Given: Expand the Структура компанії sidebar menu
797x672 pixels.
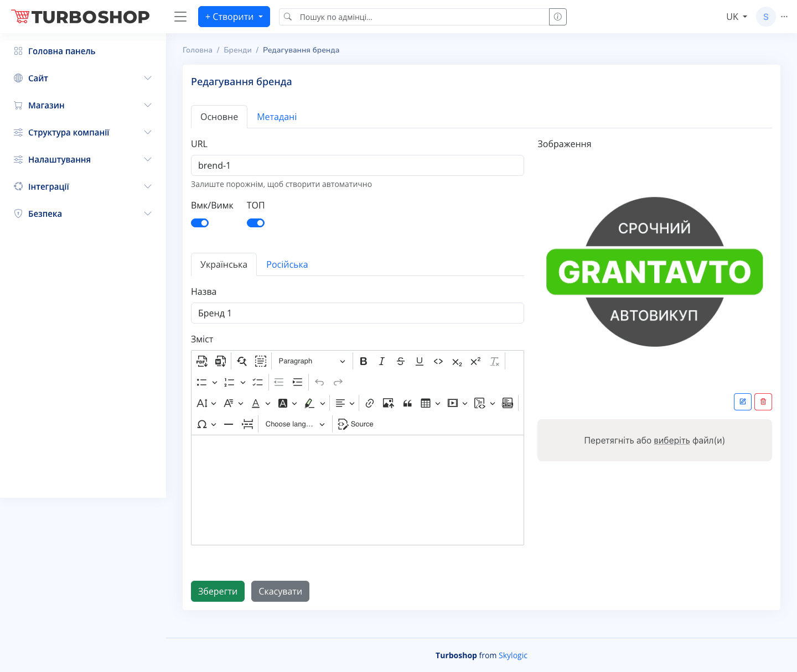Looking at the screenshot, I should click(x=83, y=132).
